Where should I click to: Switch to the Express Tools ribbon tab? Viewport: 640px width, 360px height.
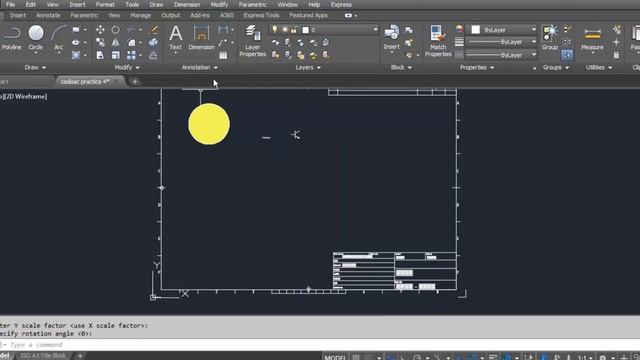[x=261, y=15]
